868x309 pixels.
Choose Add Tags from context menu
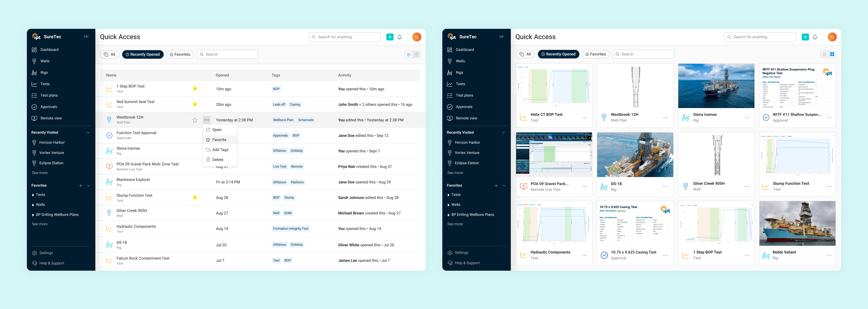(x=220, y=150)
